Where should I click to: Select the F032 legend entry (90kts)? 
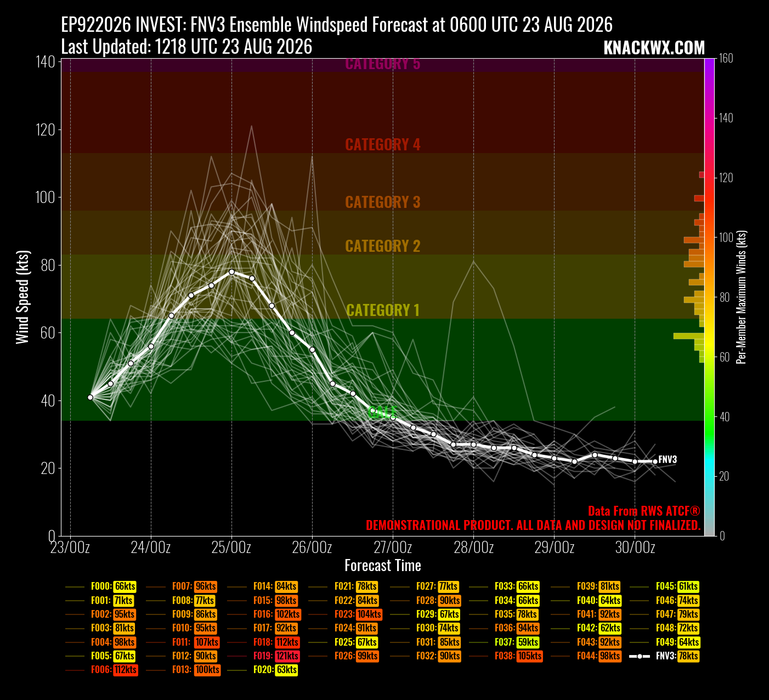426,656
